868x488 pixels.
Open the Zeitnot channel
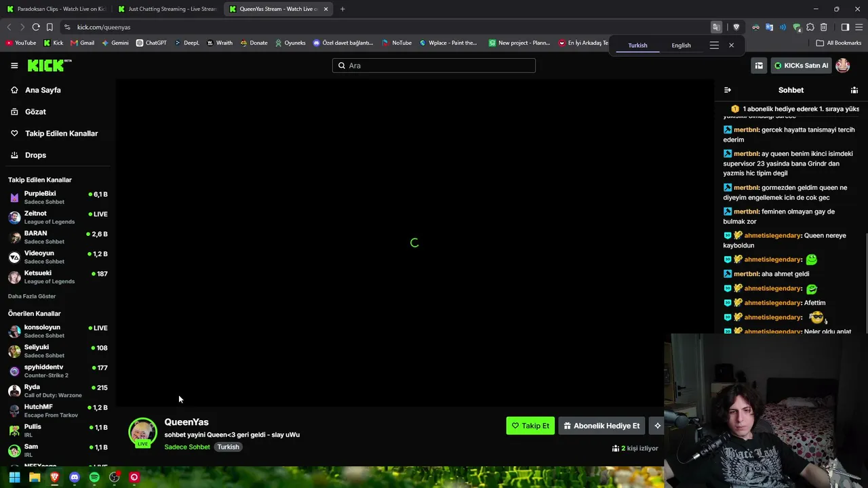58,217
